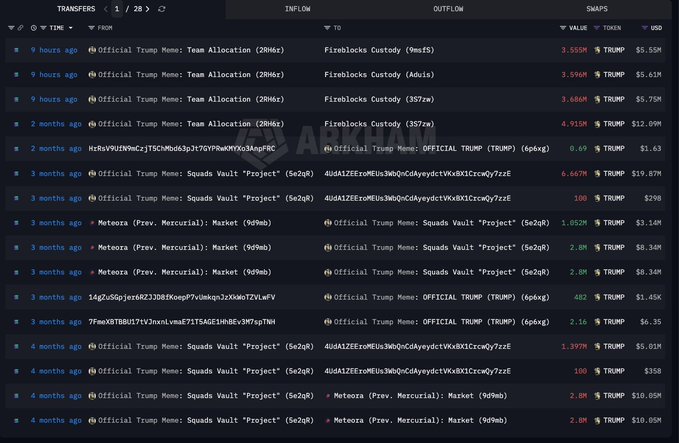Open transaction icon for $1.45K row
This screenshot has width=679, height=443.
pos(16,297)
